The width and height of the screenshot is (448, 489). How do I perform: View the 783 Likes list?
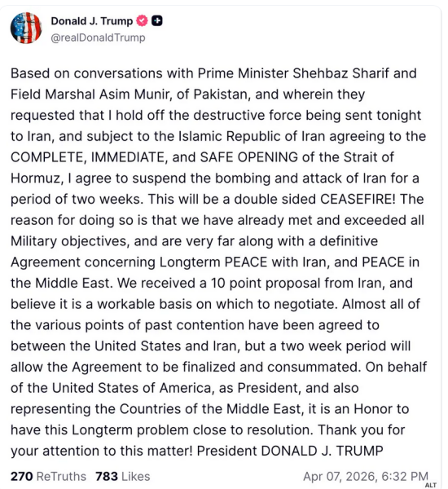tap(123, 477)
